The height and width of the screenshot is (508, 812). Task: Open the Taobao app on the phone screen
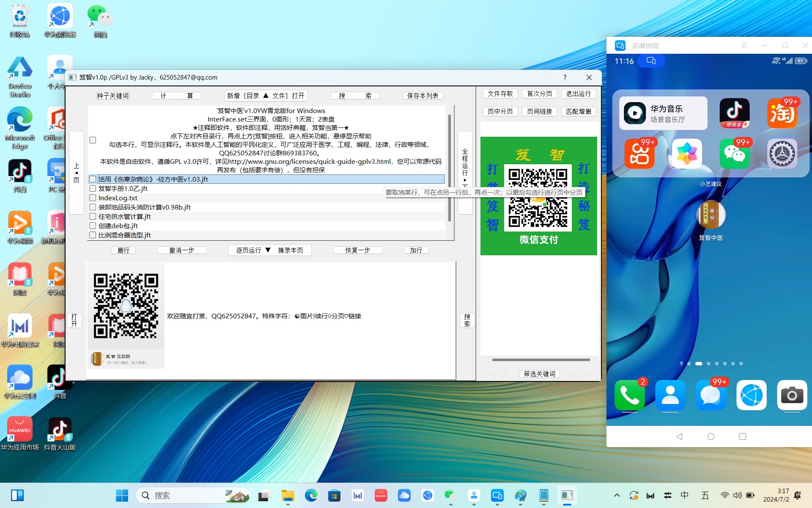pos(782,113)
